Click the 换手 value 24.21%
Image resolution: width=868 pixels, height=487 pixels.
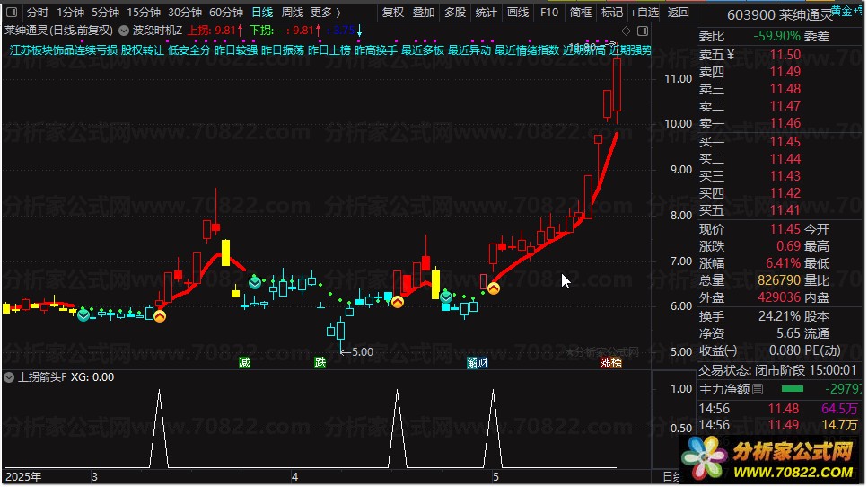point(779,316)
